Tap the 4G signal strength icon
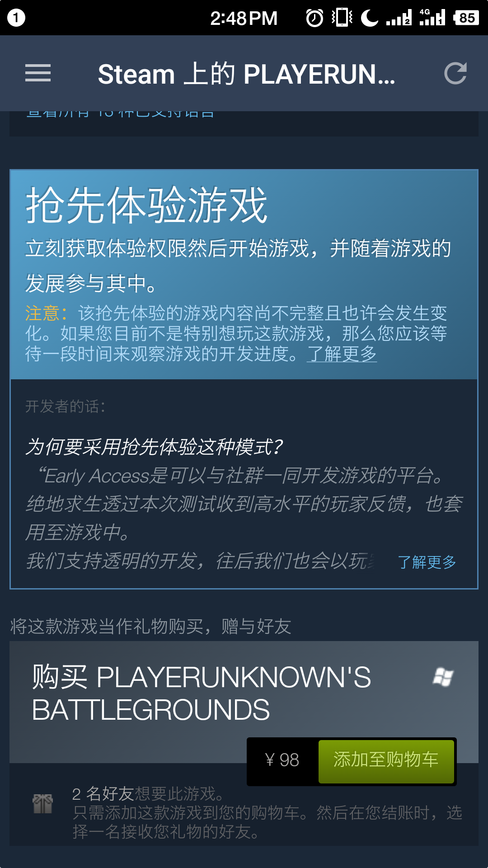The height and width of the screenshot is (868, 488). click(x=432, y=17)
